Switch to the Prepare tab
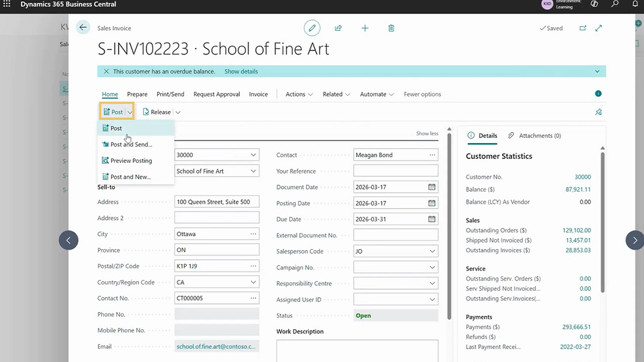This screenshot has width=644, height=362. tap(137, 94)
